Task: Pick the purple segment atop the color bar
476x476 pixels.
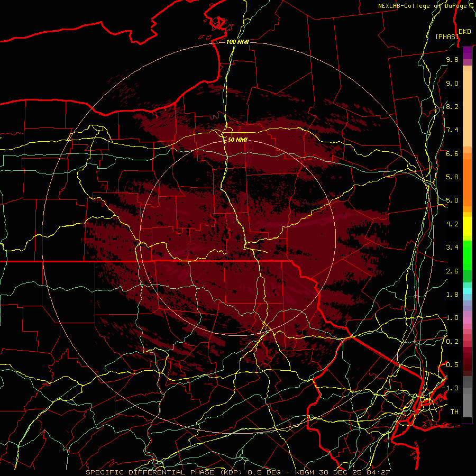Action: pos(467,53)
